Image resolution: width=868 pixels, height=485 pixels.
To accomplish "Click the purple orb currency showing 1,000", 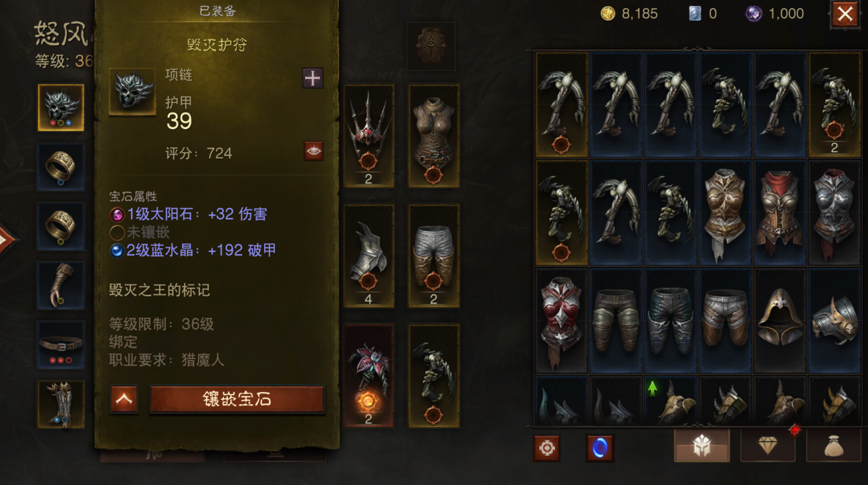I will 774,13.
